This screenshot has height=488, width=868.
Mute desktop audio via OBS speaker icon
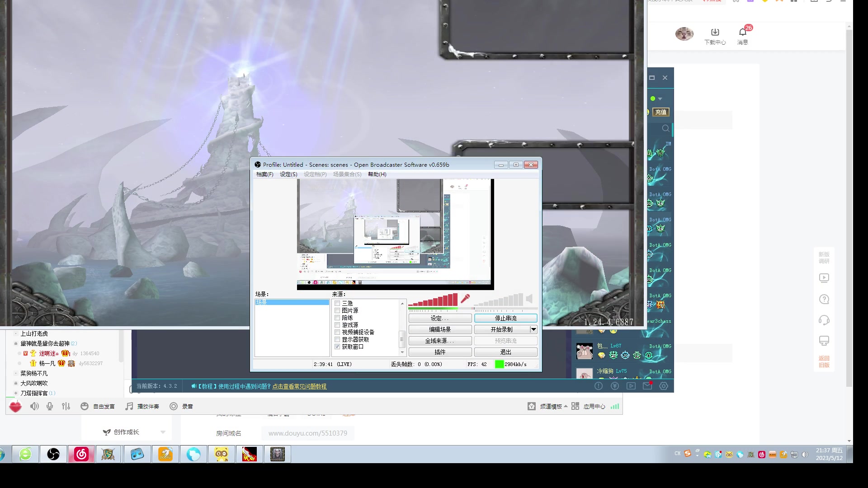click(529, 299)
